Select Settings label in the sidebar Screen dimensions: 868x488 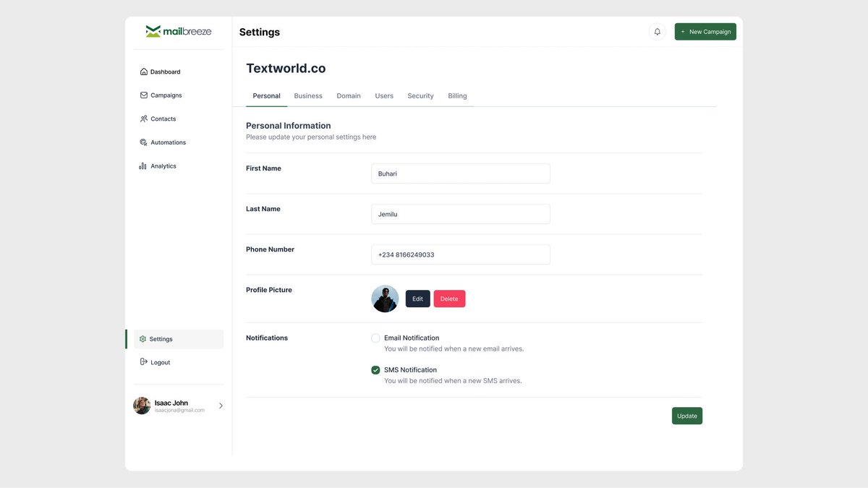161,339
